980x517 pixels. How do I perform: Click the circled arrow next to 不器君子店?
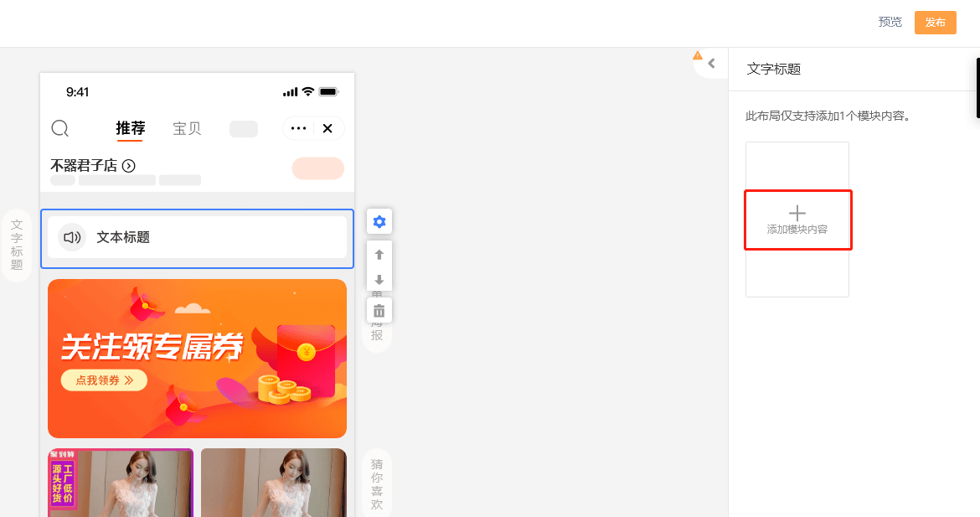pyautogui.click(x=129, y=166)
